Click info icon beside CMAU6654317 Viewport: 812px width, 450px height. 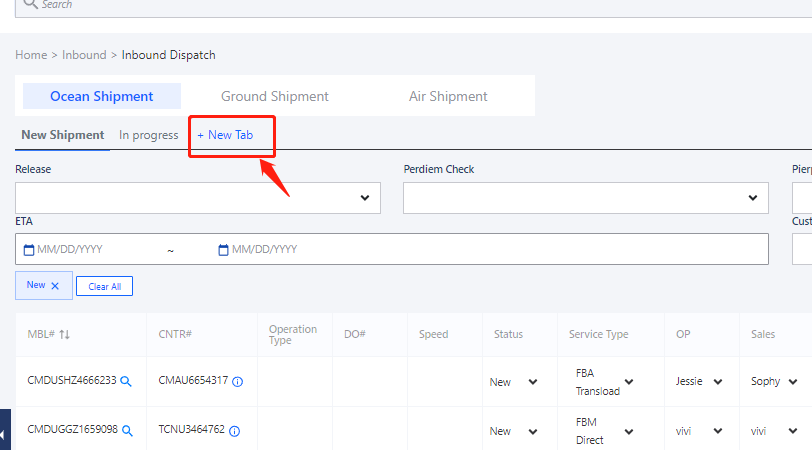coord(238,381)
